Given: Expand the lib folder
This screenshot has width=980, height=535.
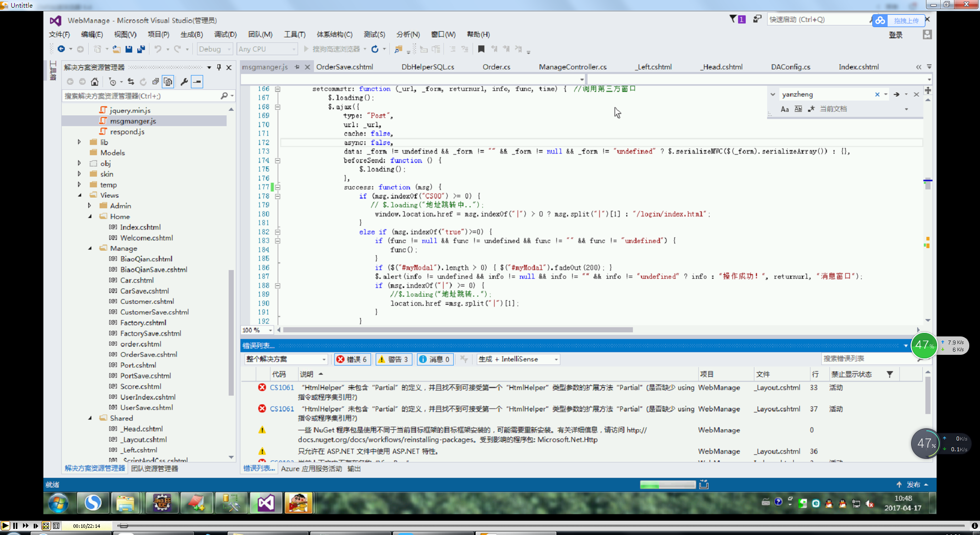Looking at the screenshot, I should coord(79,142).
